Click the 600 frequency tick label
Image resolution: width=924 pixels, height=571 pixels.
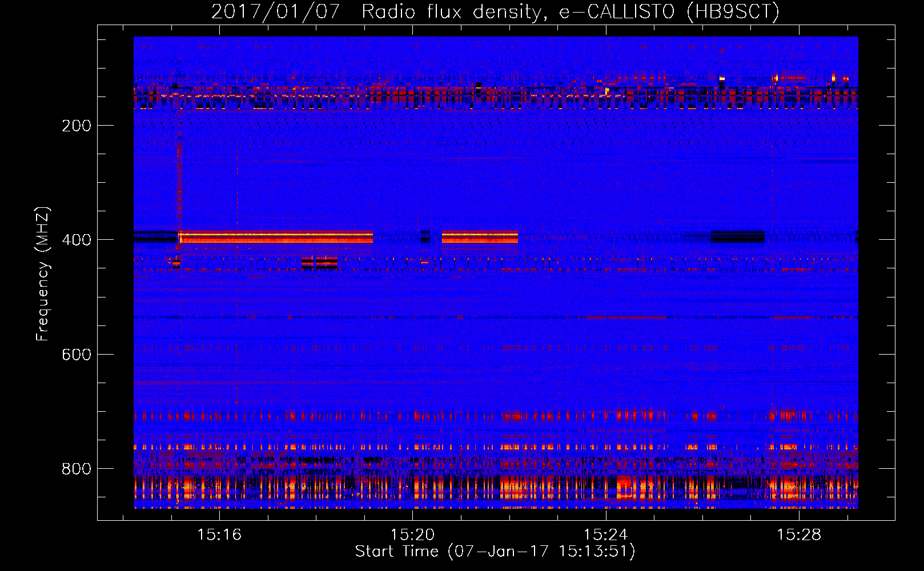77,355
